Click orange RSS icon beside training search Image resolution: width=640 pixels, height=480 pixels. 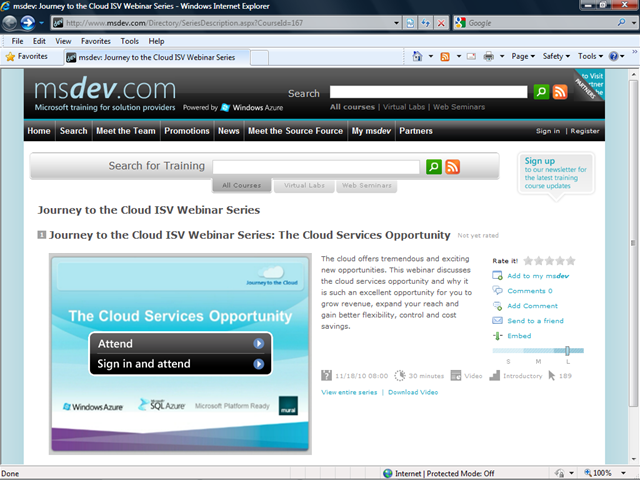coord(452,167)
